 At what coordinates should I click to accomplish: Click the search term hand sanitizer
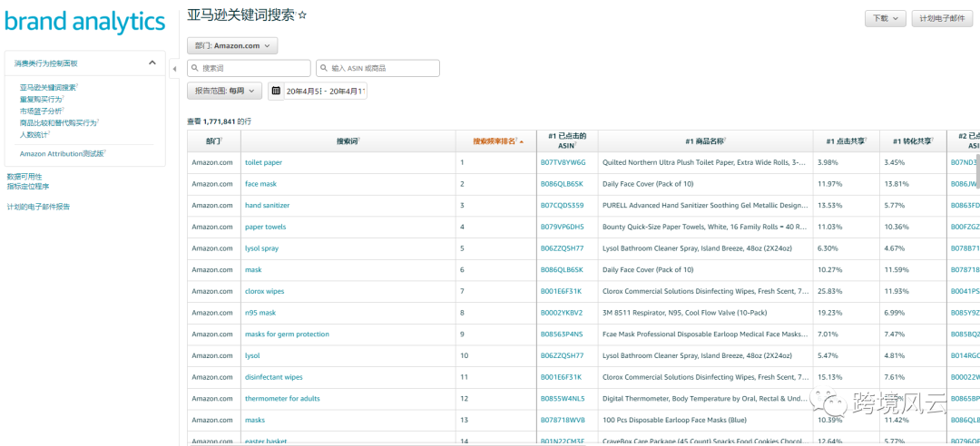tap(267, 206)
